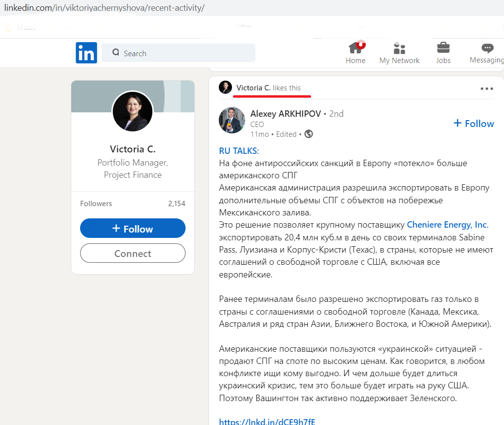Click the browser URL address bar
This screenshot has width=504, height=425.
(x=252, y=8)
